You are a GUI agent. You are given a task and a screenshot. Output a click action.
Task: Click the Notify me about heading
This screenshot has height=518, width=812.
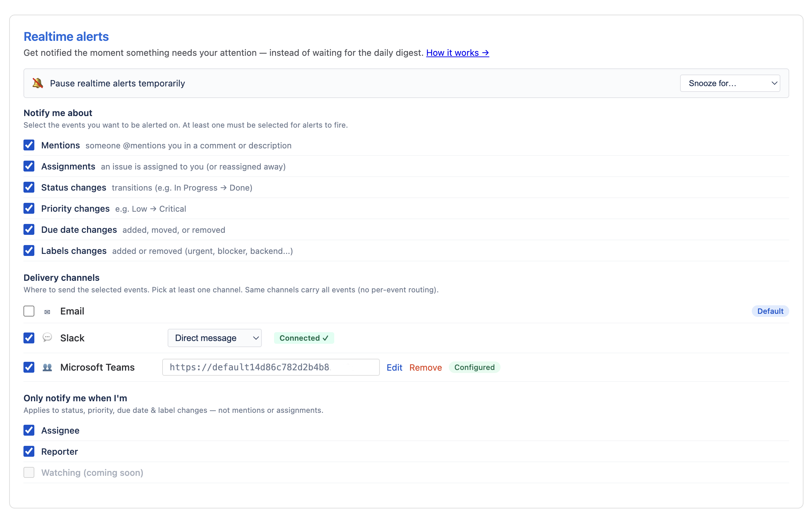(x=58, y=113)
